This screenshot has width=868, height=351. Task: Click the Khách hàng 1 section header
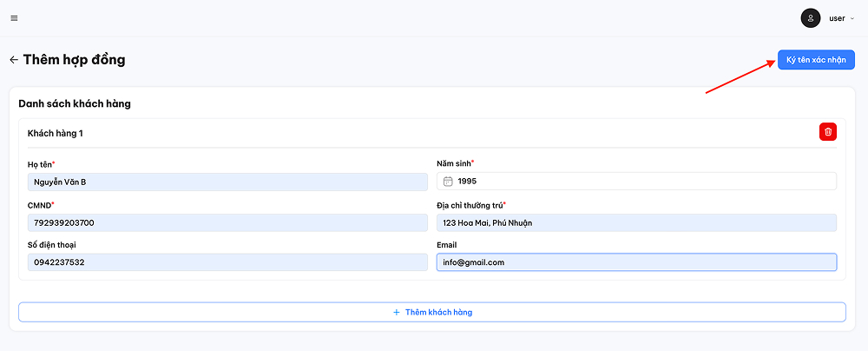(x=56, y=133)
